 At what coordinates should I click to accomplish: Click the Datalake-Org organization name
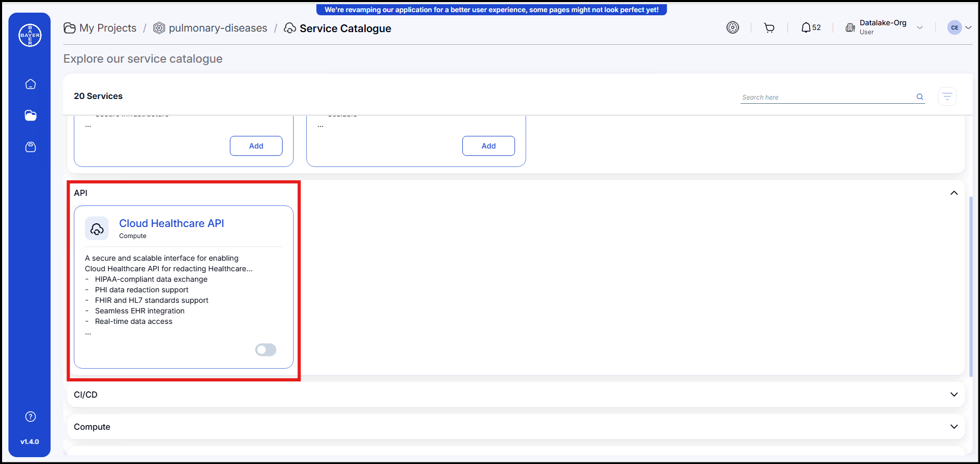coord(883,23)
